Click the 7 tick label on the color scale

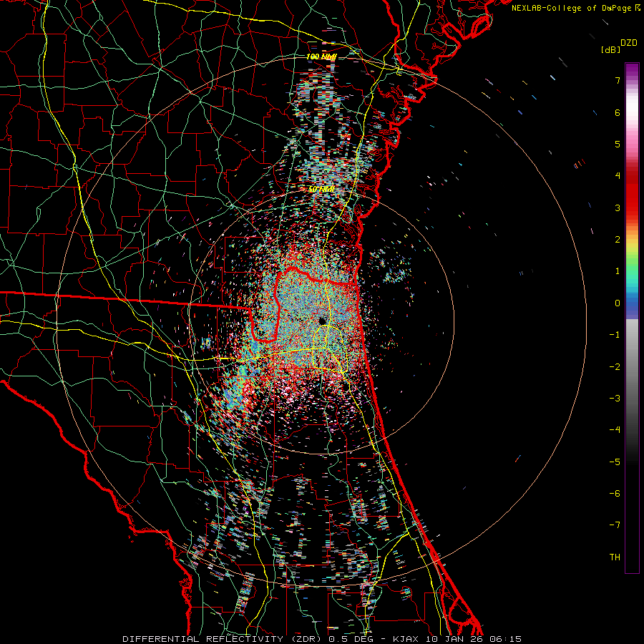pyautogui.click(x=618, y=80)
